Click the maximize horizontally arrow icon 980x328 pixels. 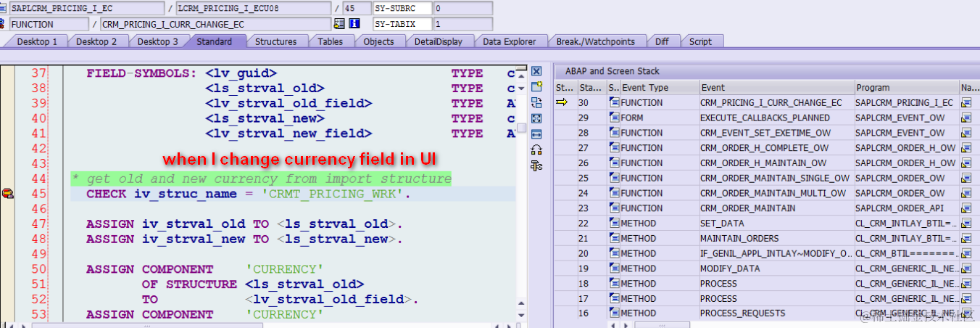(536, 134)
